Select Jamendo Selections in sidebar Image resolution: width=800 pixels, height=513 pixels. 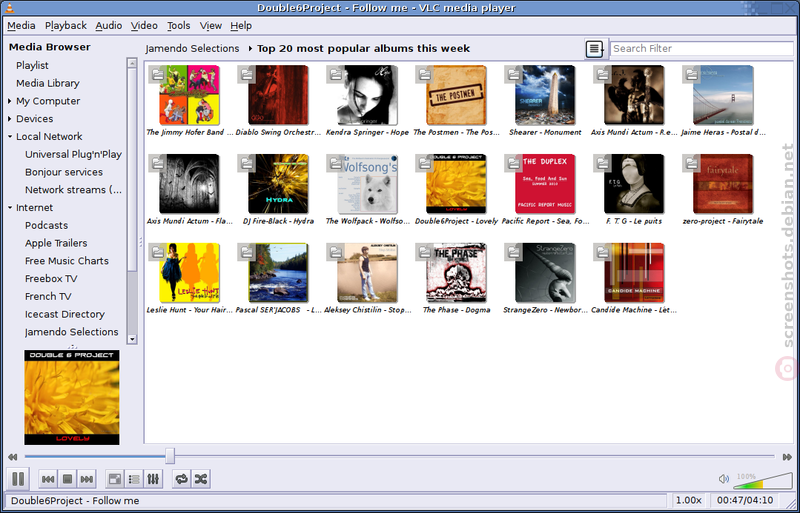click(x=71, y=332)
